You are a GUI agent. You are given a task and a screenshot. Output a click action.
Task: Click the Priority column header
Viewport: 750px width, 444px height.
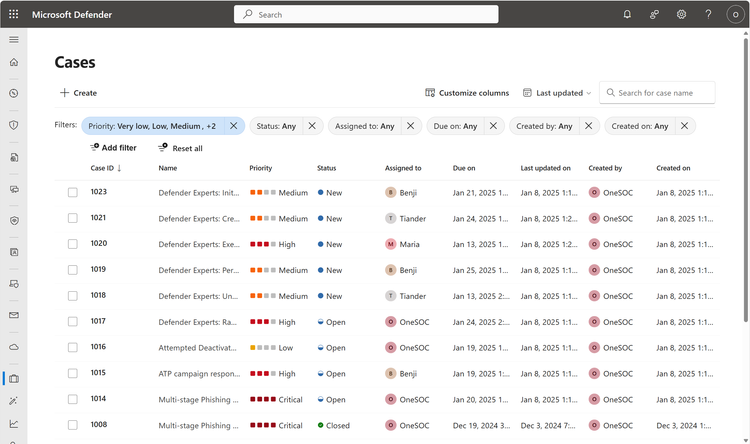point(261,168)
